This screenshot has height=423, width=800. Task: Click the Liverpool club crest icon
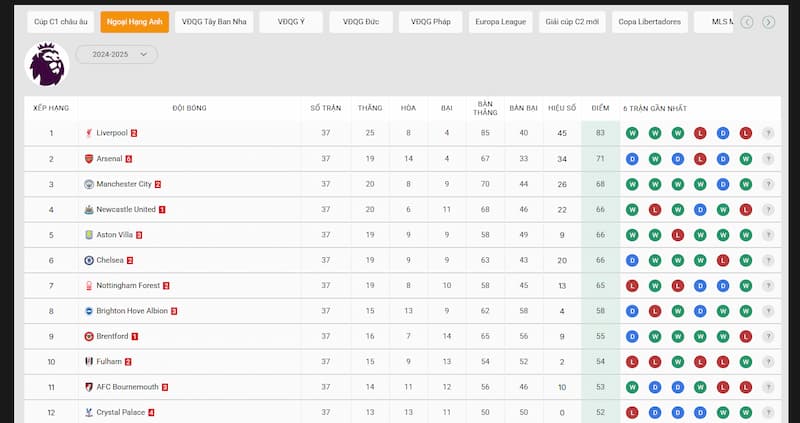pyautogui.click(x=89, y=133)
